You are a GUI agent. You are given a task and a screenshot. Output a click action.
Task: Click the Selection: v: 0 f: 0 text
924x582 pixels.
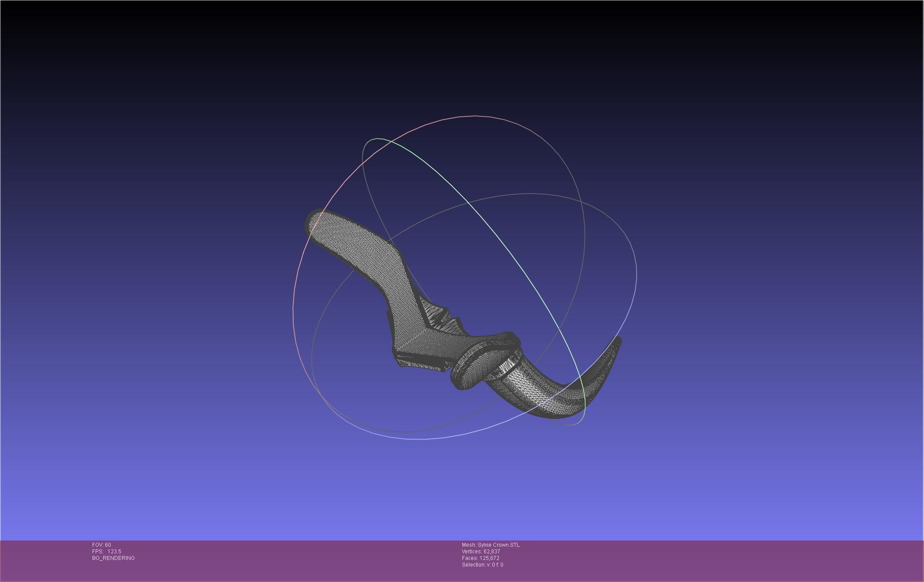(x=482, y=565)
